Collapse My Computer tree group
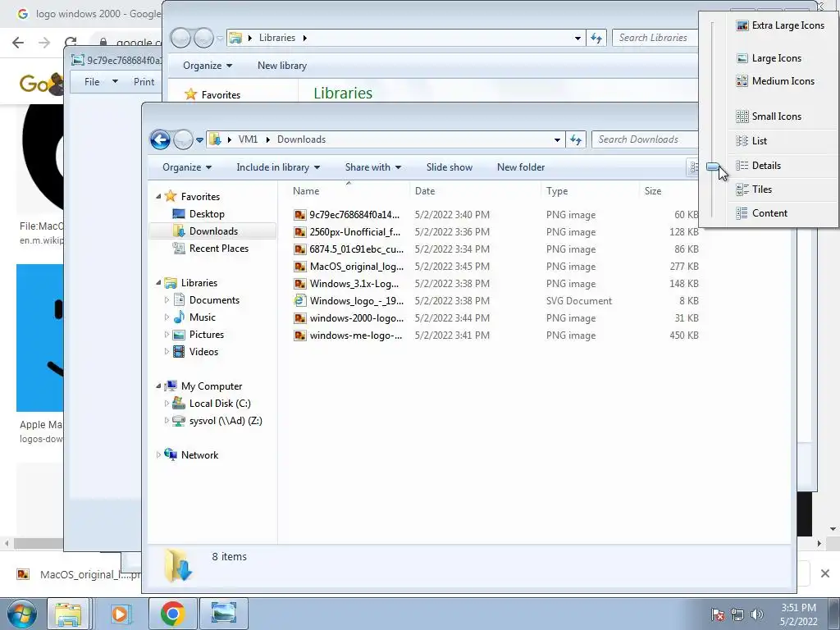 coord(158,386)
